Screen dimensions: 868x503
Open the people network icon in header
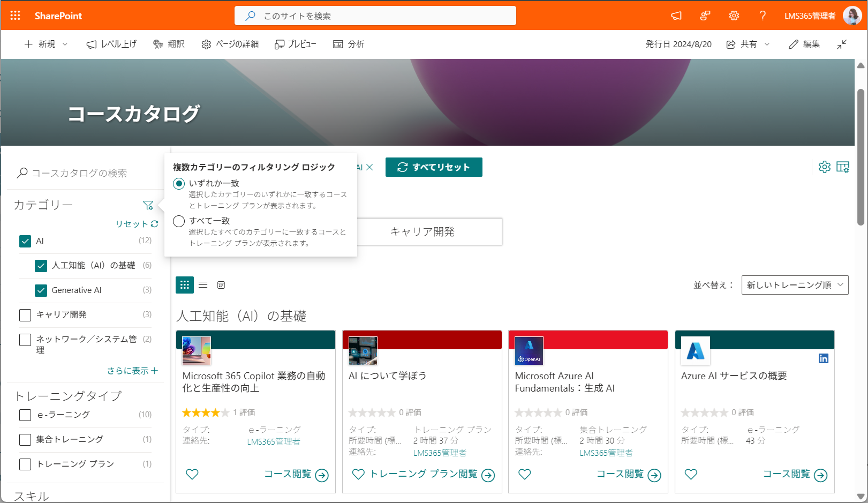705,16
